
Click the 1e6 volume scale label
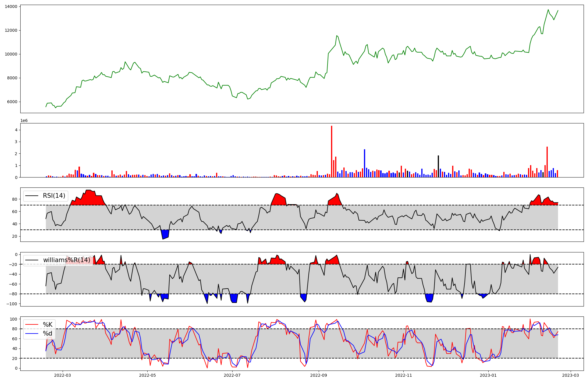pos(24,120)
